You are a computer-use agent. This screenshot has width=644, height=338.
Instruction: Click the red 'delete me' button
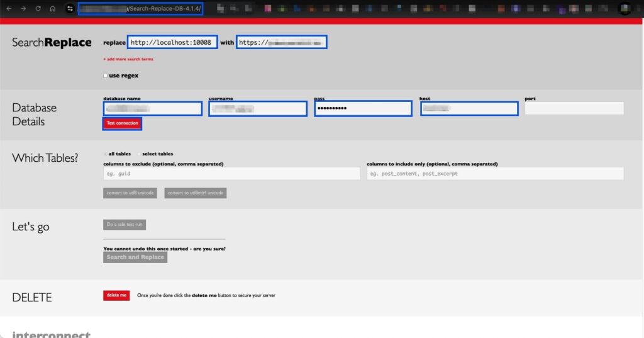pos(116,295)
